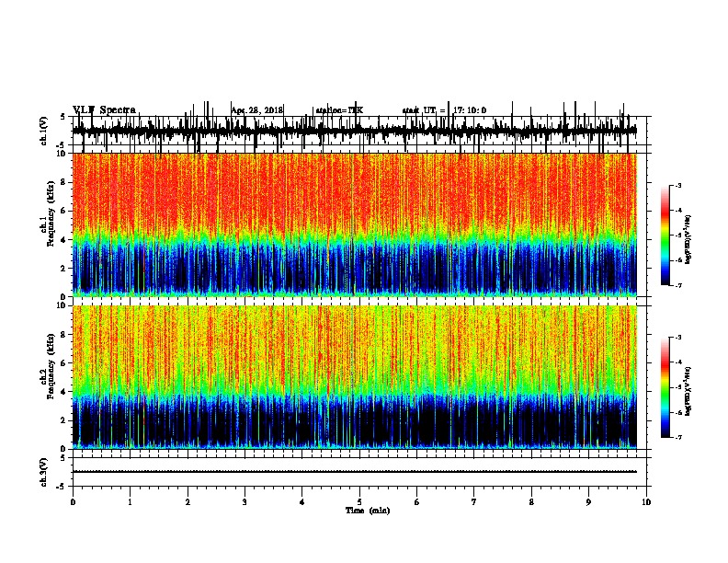
Task: Click the '6' kHz tick on ch.2 frequency axis
Action: click(64, 362)
